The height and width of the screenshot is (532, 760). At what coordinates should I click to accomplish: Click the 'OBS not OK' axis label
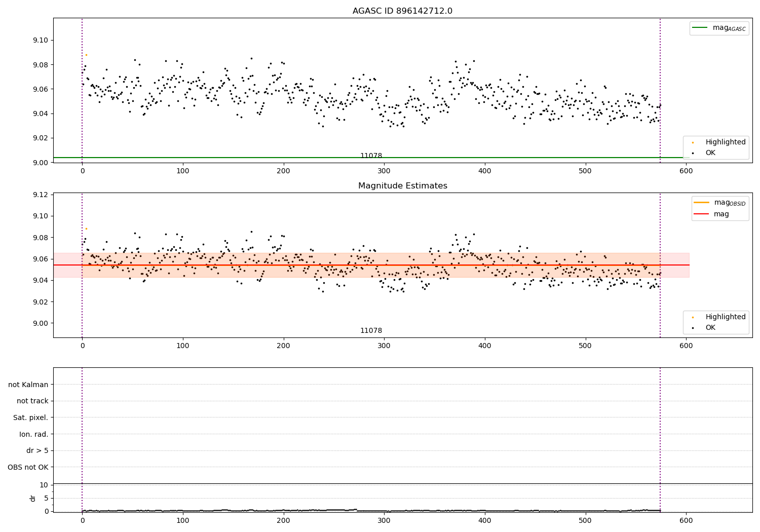28,467
